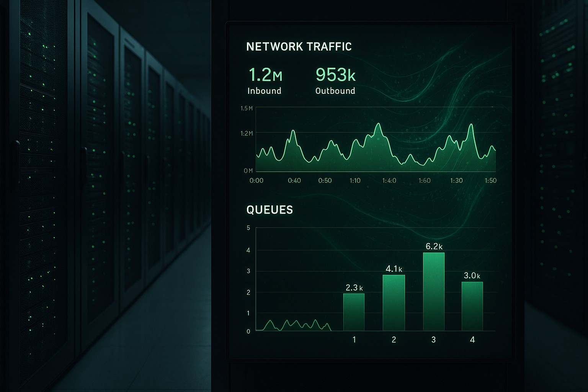
Task: Click the tallest bar for queue 3
Action: [x=433, y=291]
